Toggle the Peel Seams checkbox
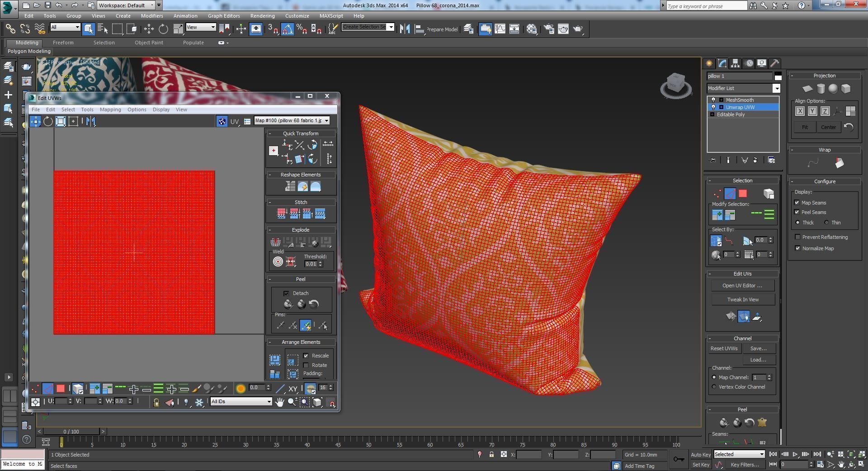Screen dimensions: 868x471 [x=797, y=212]
